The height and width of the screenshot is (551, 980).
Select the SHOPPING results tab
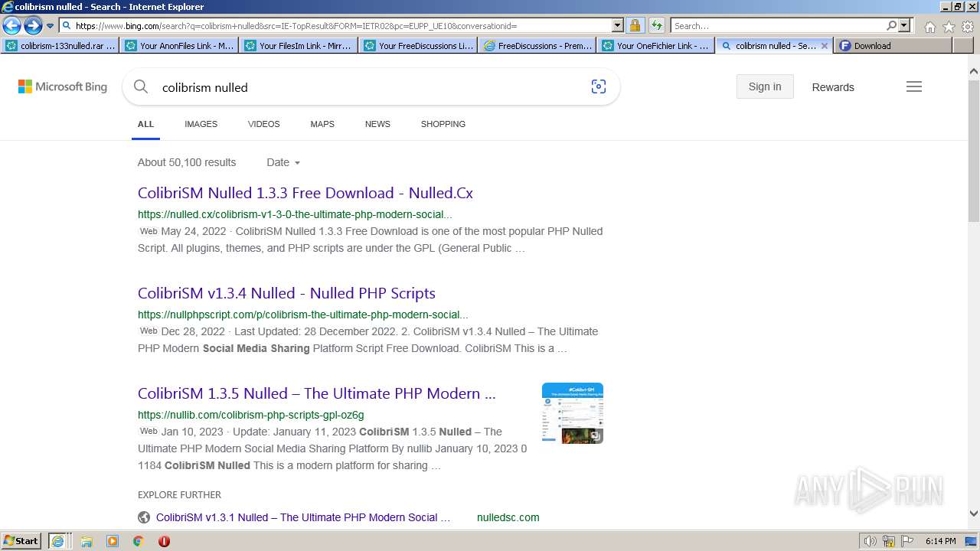click(443, 124)
